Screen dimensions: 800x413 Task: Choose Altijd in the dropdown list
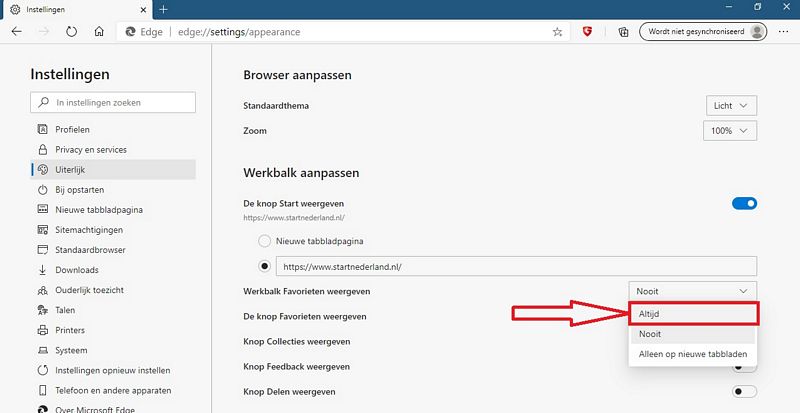(x=694, y=314)
